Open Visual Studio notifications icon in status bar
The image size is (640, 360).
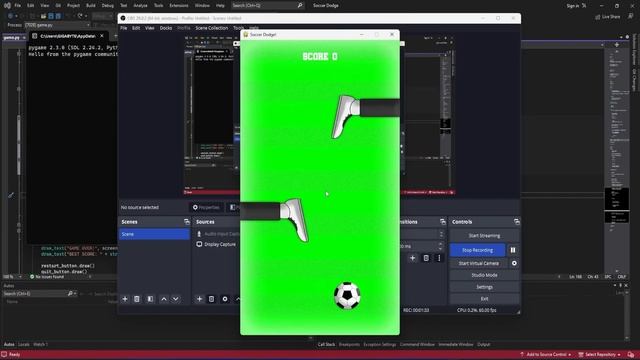631,354
